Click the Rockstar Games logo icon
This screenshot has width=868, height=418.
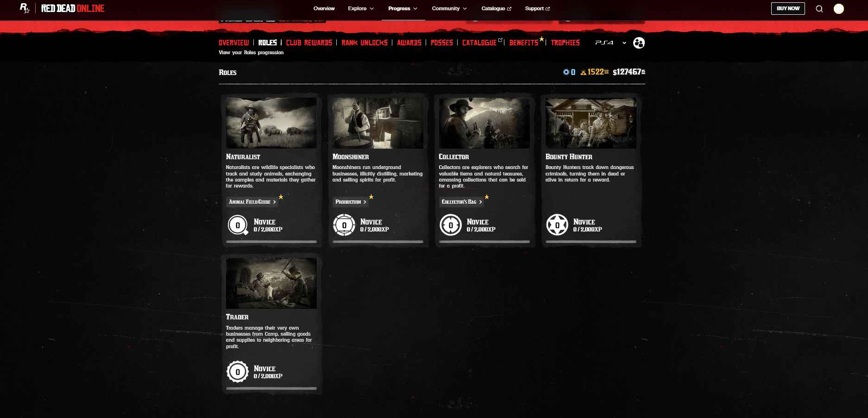(x=25, y=8)
